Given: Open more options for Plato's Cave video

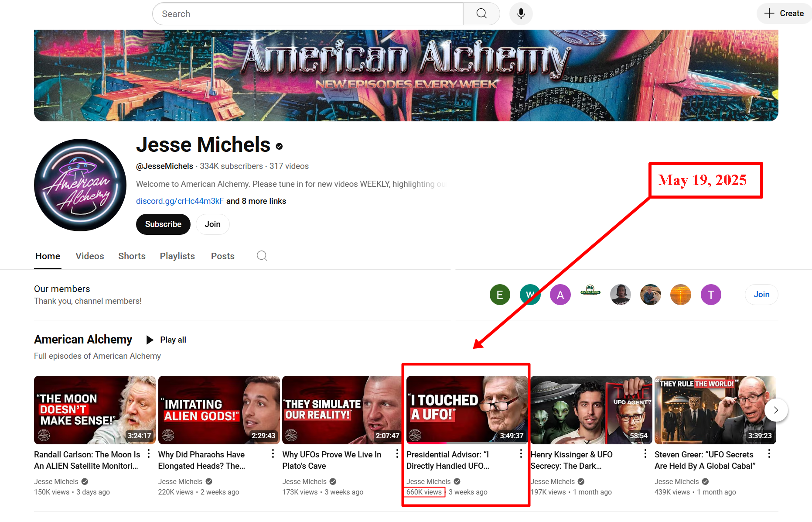Looking at the screenshot, I should [x=397, y=454].
